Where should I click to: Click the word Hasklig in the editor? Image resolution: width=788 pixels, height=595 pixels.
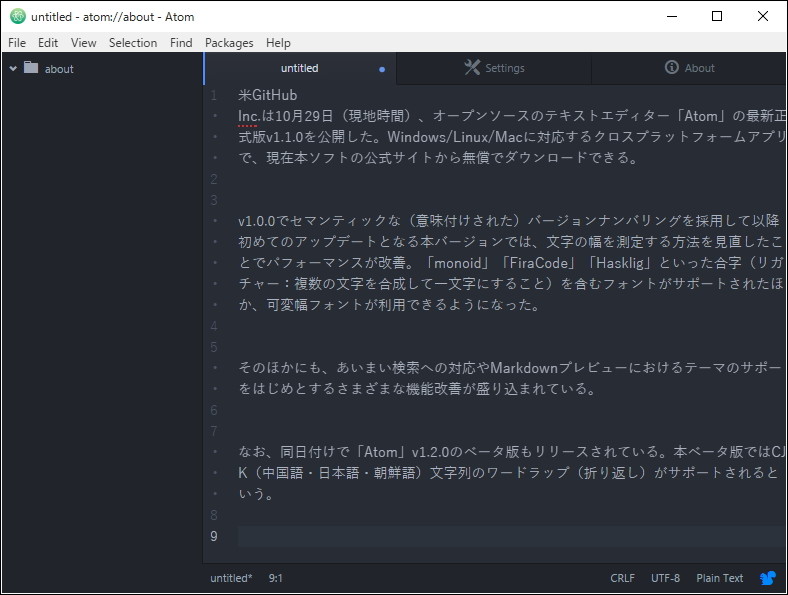621,263
